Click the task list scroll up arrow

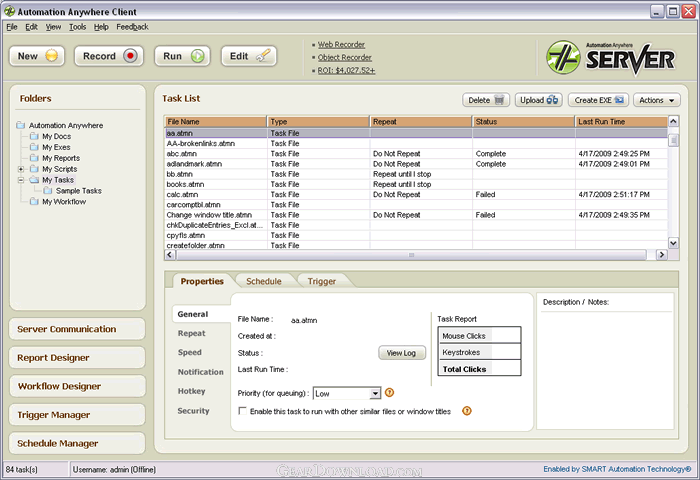point(673,121)
